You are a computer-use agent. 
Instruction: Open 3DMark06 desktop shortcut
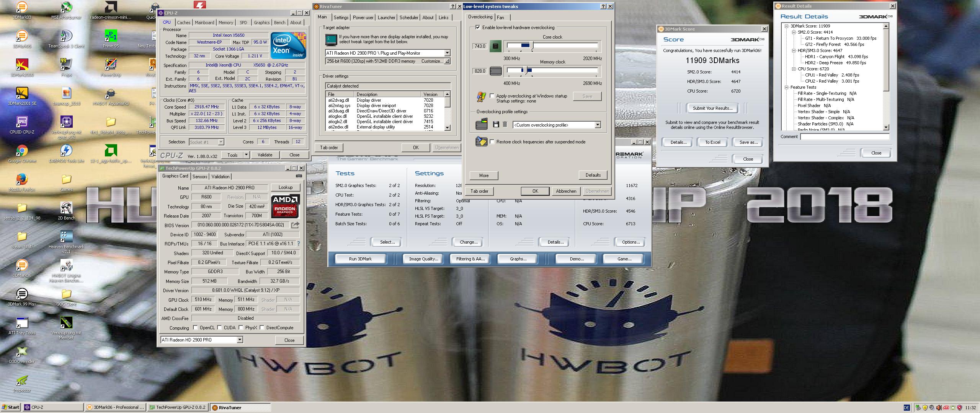(22, 265)
